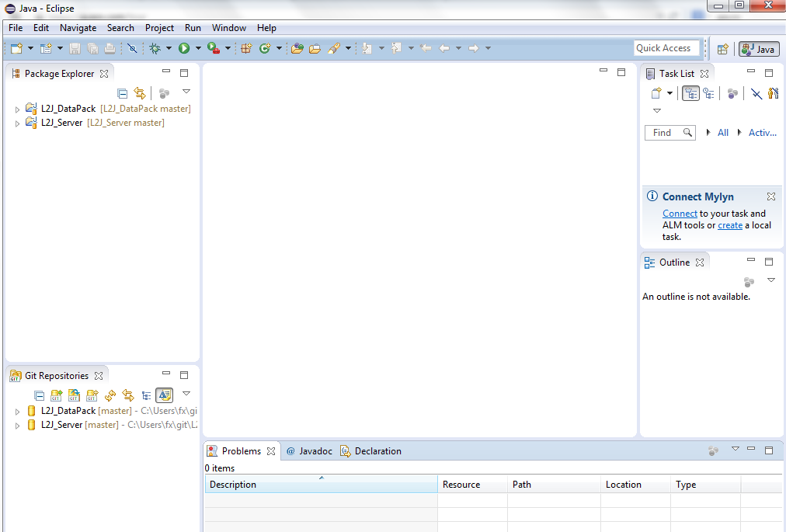The width and height of the screenshot is (786, 532).
Task: Click the Activ... task link
Action: 763,133
